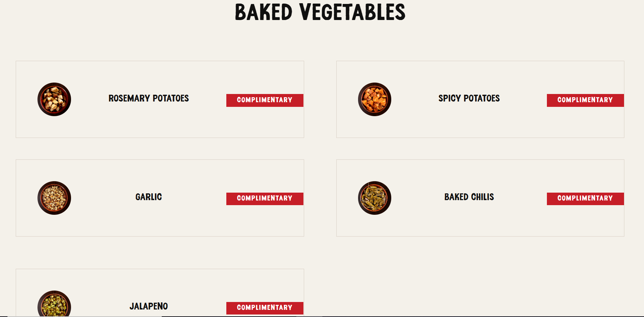Click the Baked Chilis bowl image

374,198
